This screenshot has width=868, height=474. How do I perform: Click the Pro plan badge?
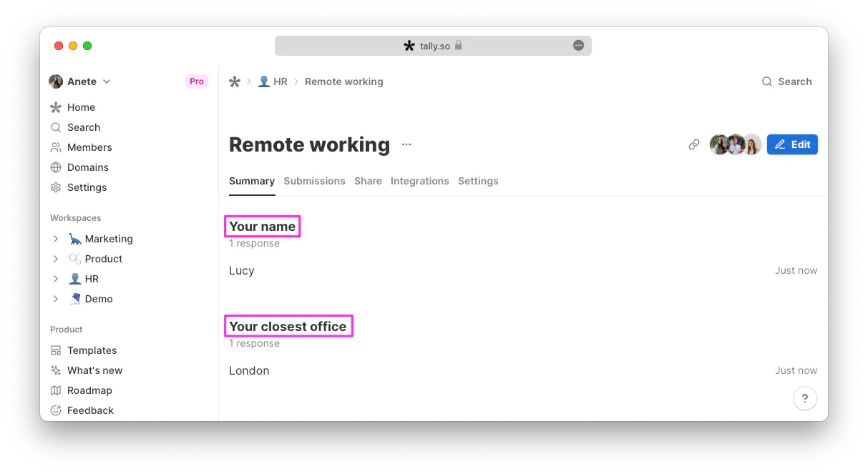(x=197, y=82)
